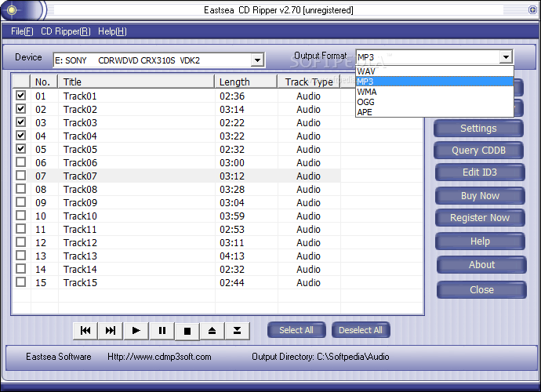The height and width of the screenshot is (392, 541).
Task: Choose MP3 highlighted in the format list
Action: (434, 82)
